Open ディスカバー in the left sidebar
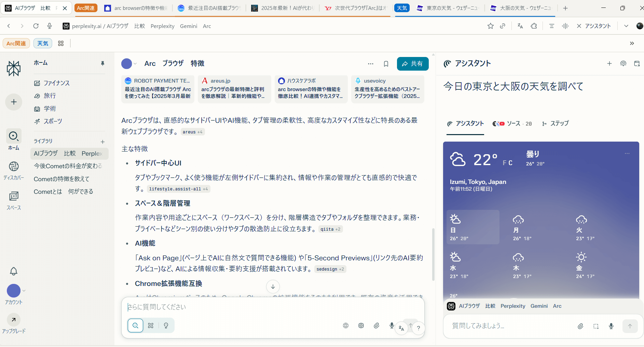 click(14, 170)
